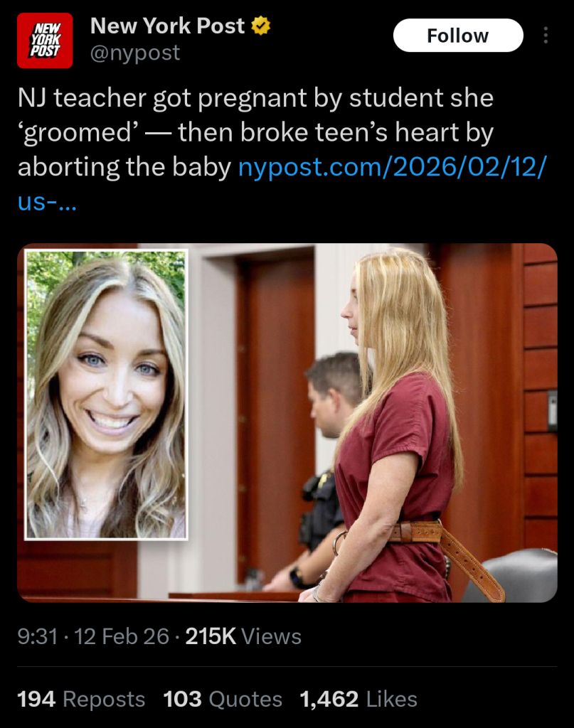Click the courtroom portion of the photo
The width and height of the screenshot is (574, 728).
coord(371,422)
